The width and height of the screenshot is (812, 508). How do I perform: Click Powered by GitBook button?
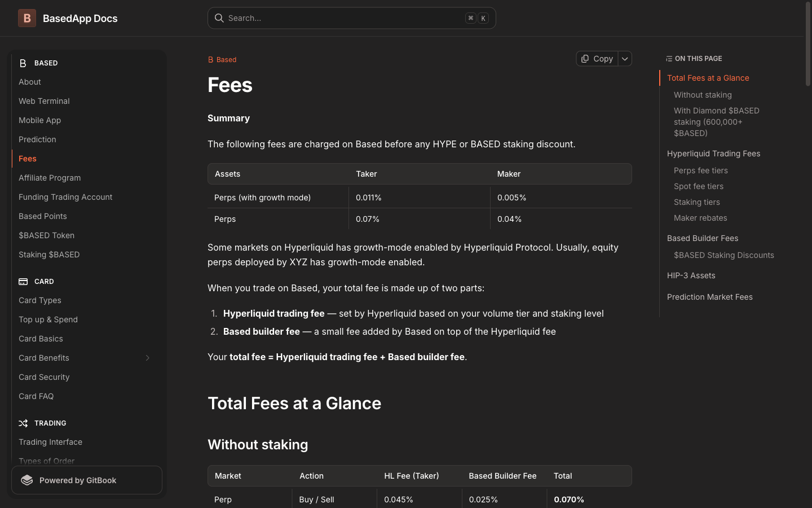87,480
